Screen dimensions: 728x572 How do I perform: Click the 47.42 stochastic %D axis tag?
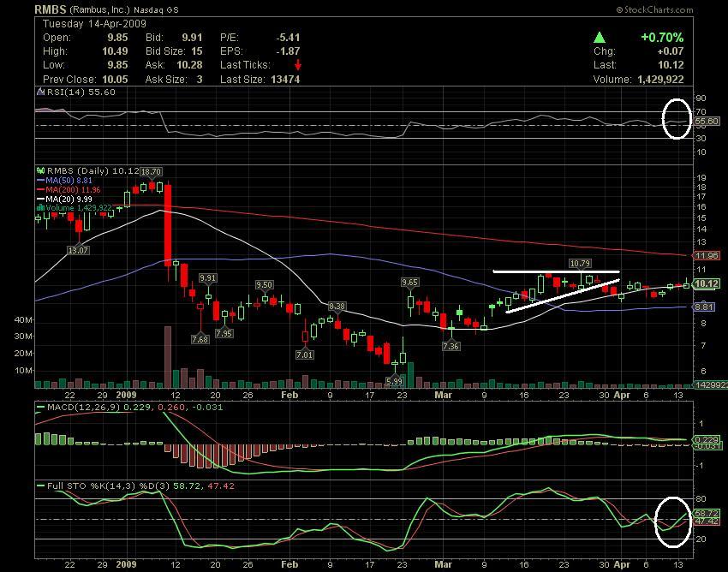tap(707, 521)
